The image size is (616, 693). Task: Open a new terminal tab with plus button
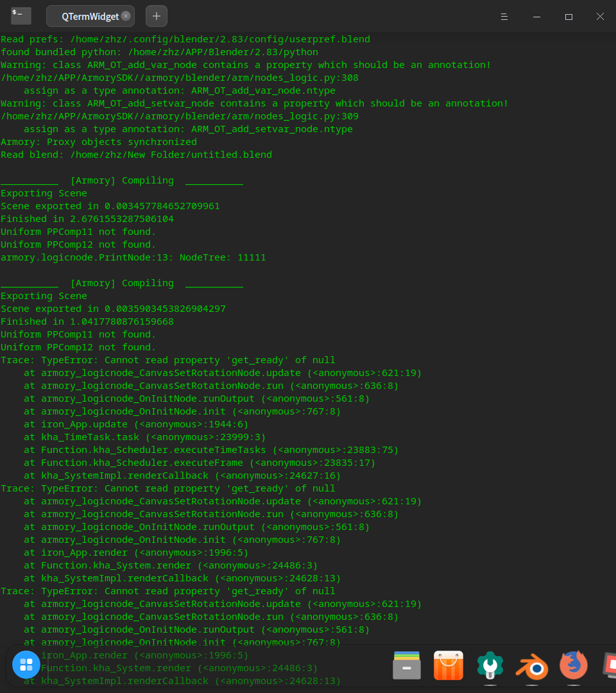tap(157, 16)
